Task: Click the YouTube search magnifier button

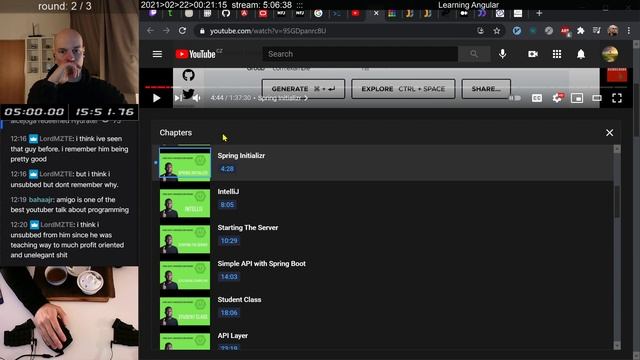Action: pos(474,54)
